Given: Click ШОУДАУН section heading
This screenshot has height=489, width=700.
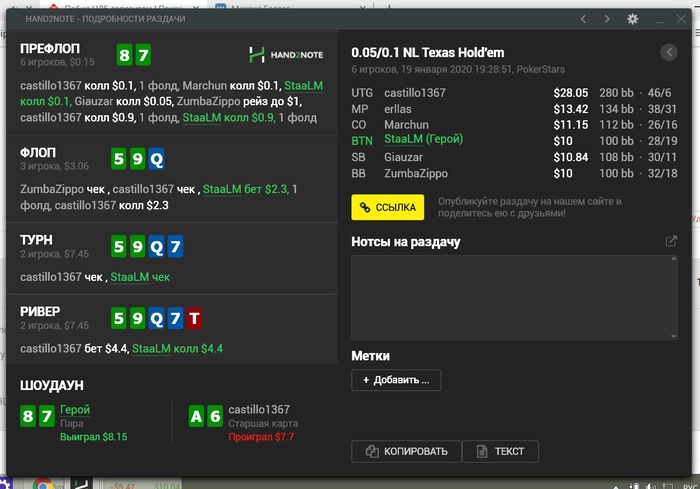Looking at the screenshot, I should 52,385.
